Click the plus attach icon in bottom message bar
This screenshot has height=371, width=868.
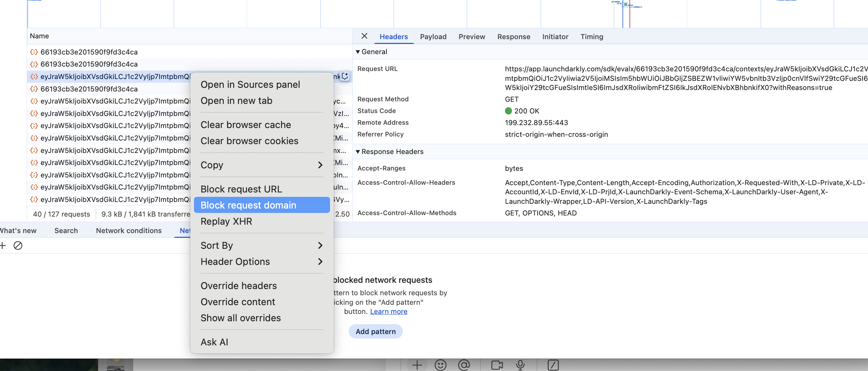click(417, 365)
